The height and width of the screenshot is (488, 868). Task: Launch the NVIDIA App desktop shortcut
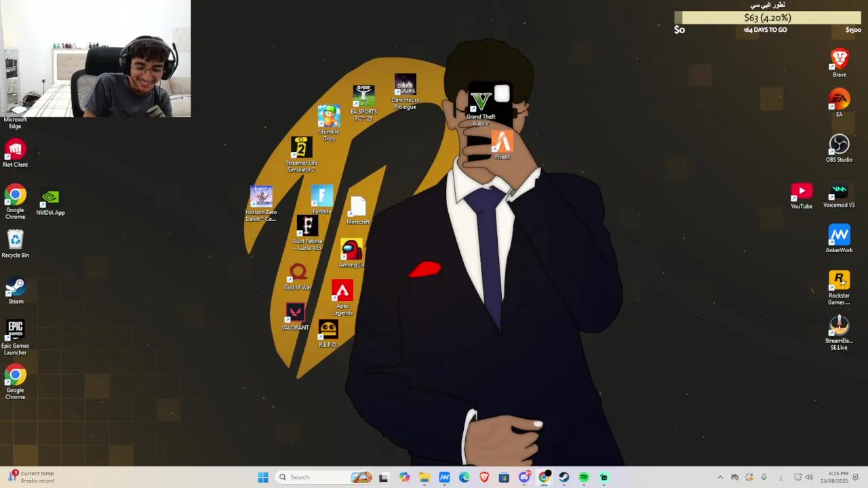(x=50, y=203)
